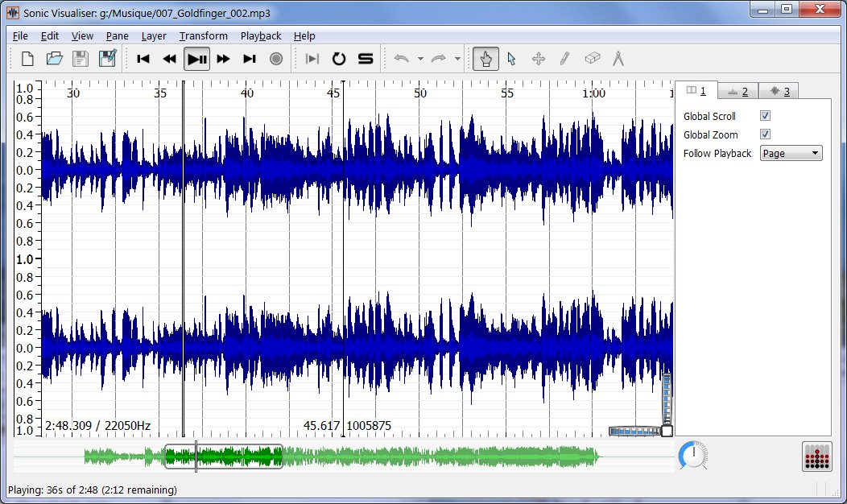This screenshot has height=504, width=847.
Task: Click the Fast Forward button
Action: coord(223,59)
